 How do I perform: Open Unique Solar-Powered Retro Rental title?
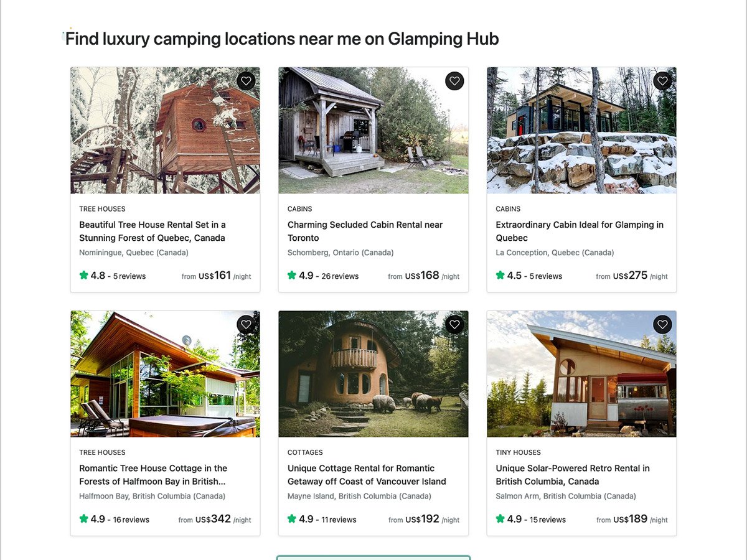[573, 475]
